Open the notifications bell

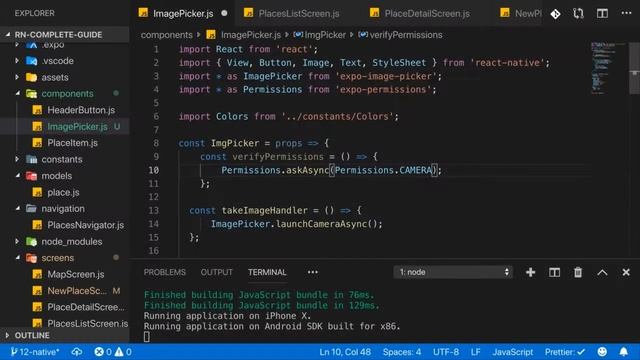624,352
